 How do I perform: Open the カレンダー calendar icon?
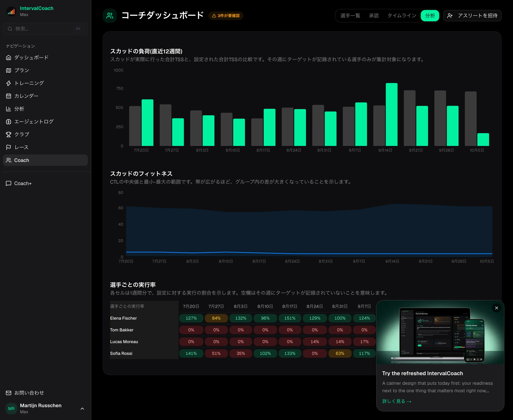[9, 96]
